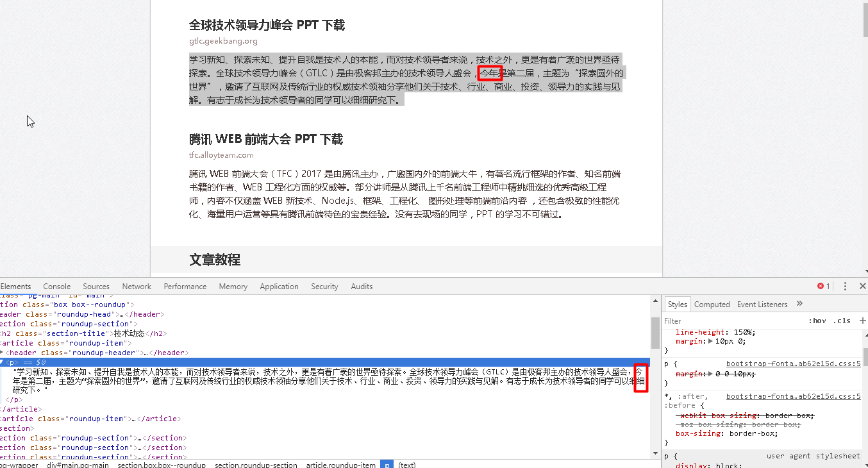868x468 pixels.
Task: Switch to the Event Listeners tab
Action: pyautogui.click(x=762, y=305)
